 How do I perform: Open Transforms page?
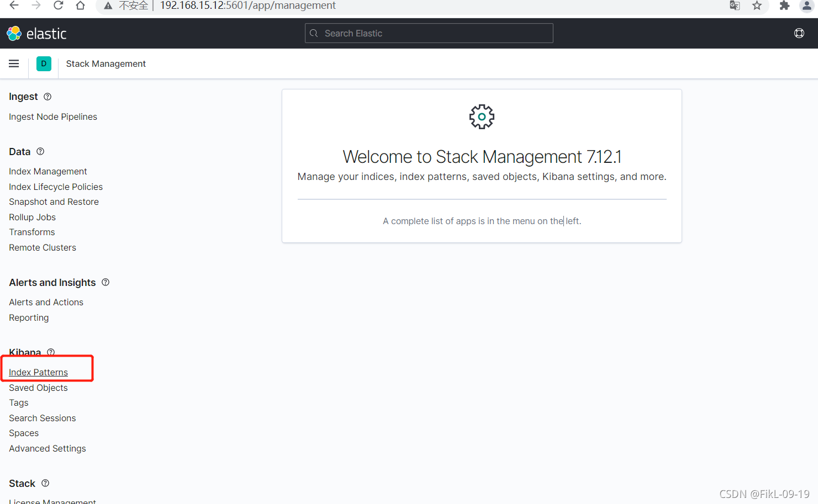click(x=32, y=232)
